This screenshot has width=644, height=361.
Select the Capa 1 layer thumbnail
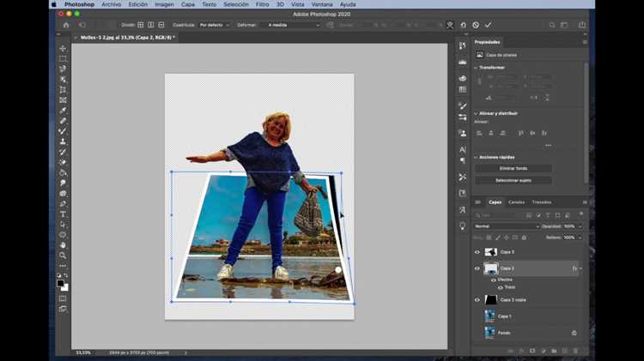(490, 316)
